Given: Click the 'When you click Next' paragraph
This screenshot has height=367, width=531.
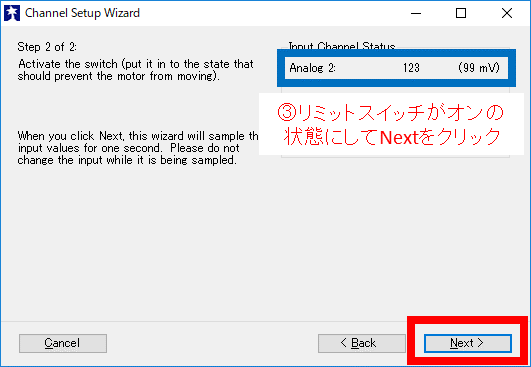Looking at the screenshot, I should (138, 148).
